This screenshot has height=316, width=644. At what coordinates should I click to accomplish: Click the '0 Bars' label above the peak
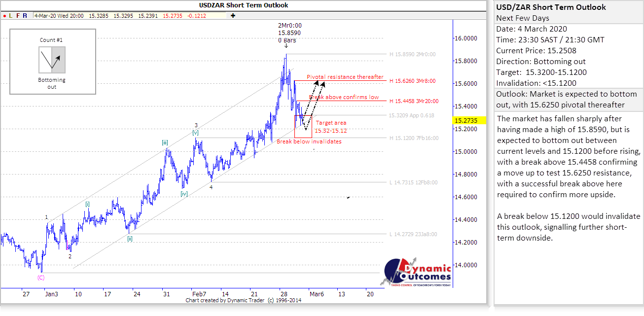pyautogui.click(x=286, y=40)
